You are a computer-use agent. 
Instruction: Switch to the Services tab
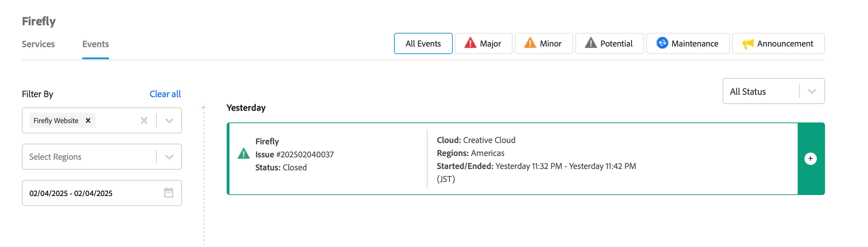(38, 44)
